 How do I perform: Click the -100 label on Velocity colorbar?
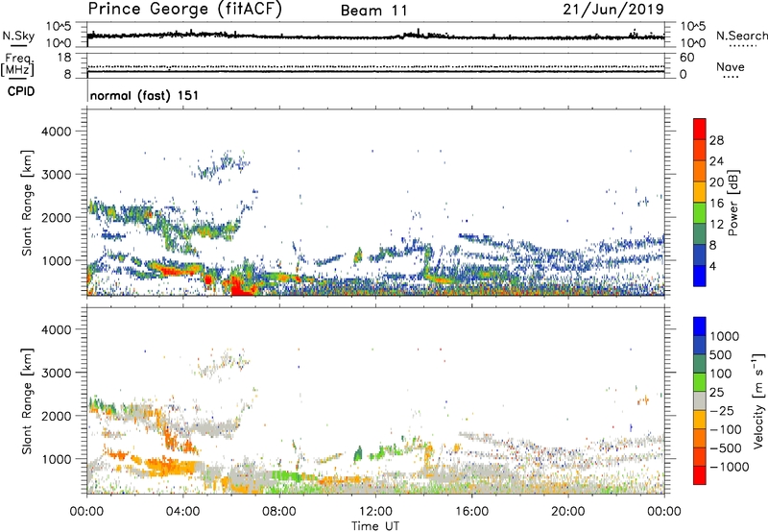click(725, 429)
